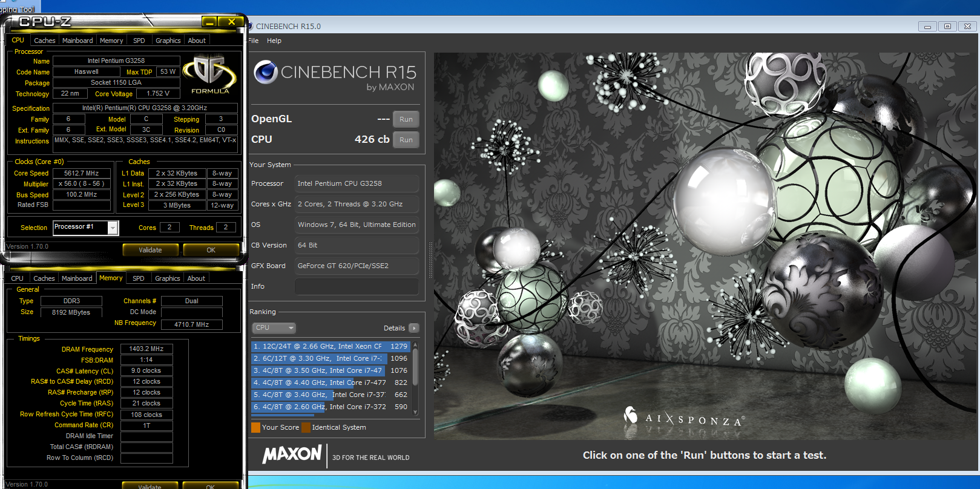Click the GFX Board field GeForce GT 620

[357, 266]
